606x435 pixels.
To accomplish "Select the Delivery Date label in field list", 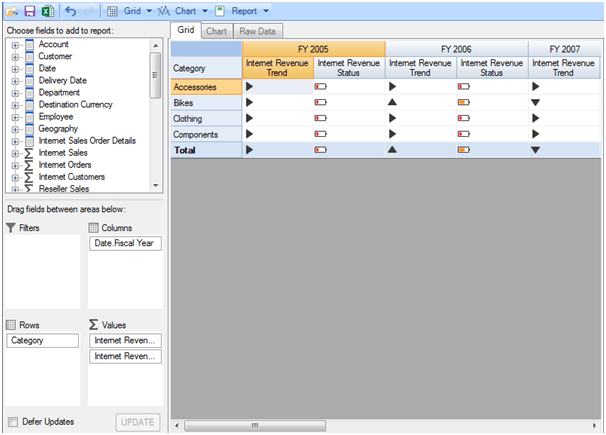I will [63, 80].
